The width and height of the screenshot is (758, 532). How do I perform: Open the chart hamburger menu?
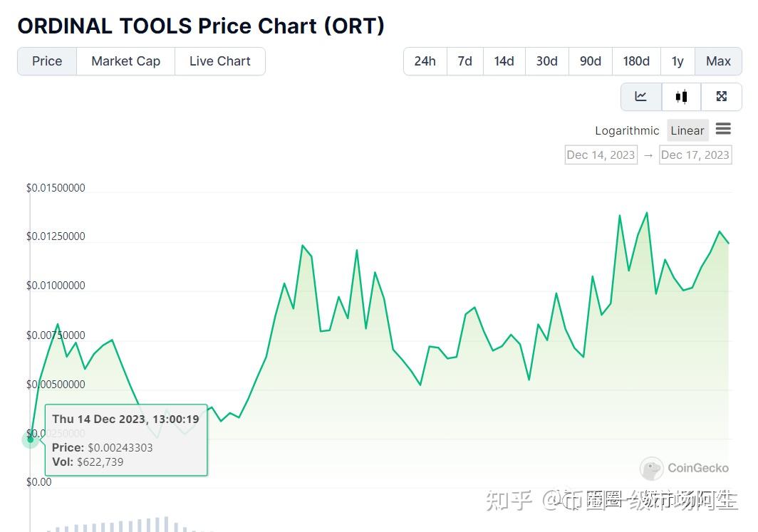(x=723, y=129)
